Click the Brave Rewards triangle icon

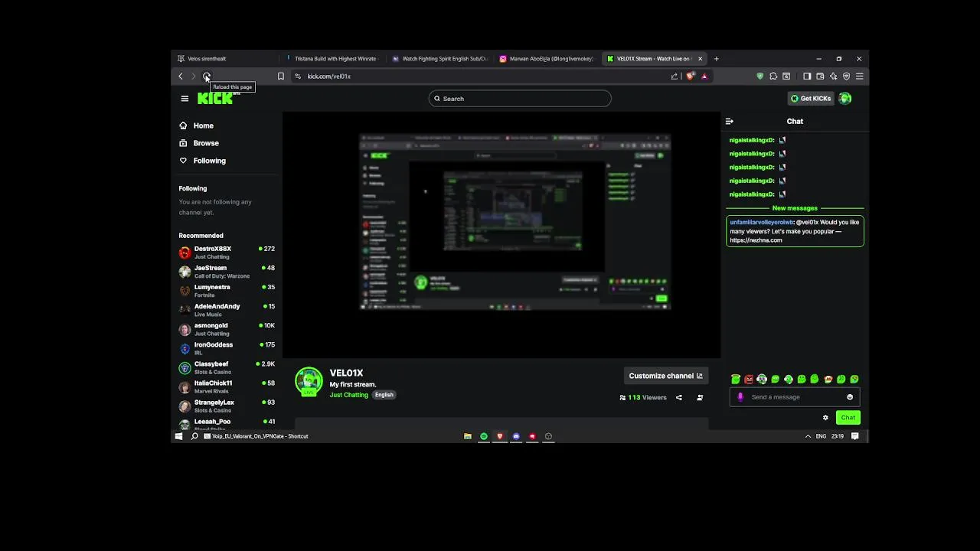tap(704, 76)
